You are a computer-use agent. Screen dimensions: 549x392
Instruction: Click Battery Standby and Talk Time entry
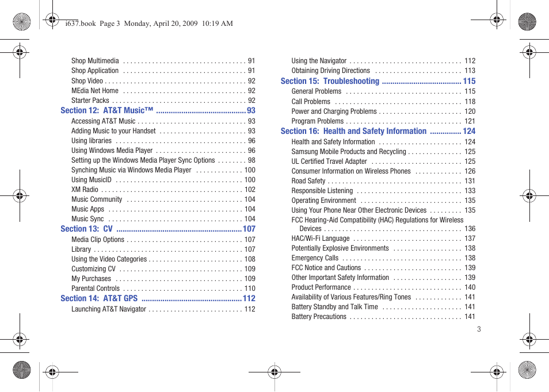click(383, 307)
